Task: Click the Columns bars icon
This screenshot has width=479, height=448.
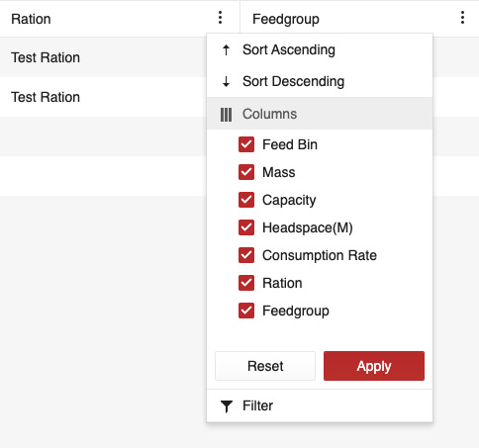Action: click(226, 115)
